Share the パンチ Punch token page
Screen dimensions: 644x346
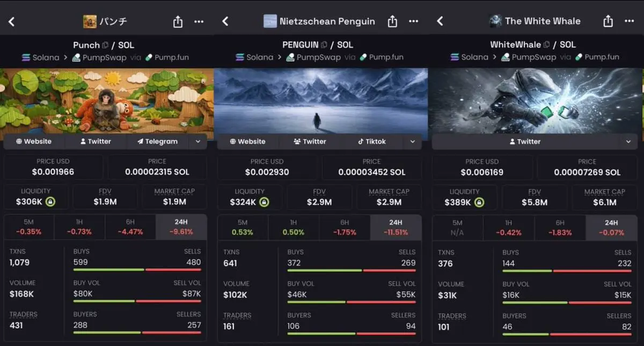pos(178,21)
